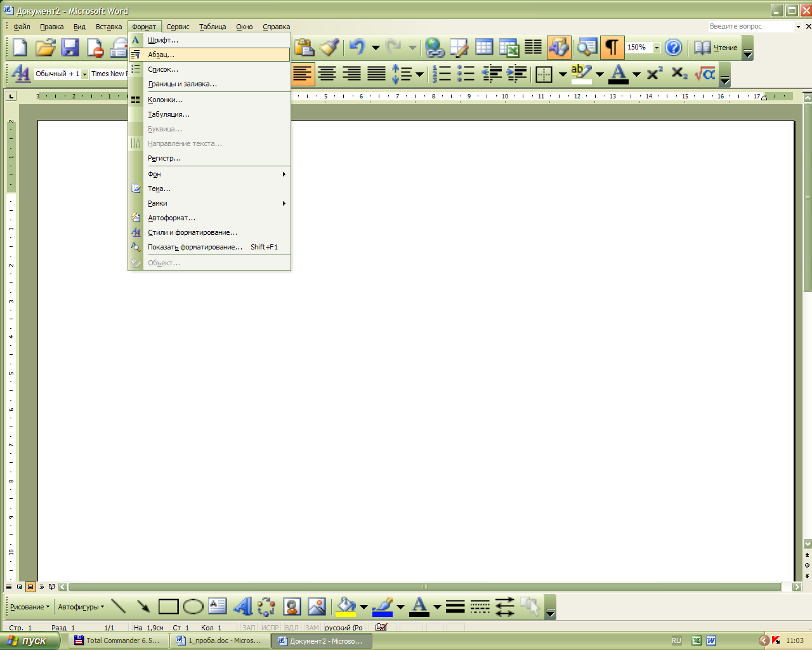Screen dimensions: 812x650
Task: Toggle Justify alignment
Action: (377, 74)
